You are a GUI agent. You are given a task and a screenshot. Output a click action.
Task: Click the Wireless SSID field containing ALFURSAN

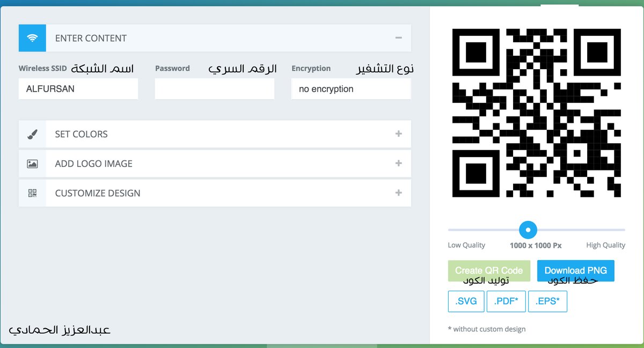pos(78,89)
